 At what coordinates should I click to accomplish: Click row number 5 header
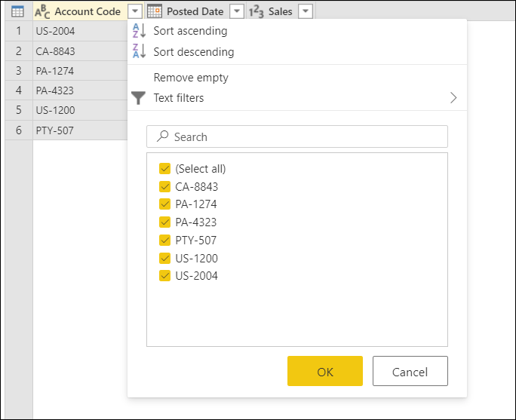pyautogui.click(x=19, y=110)
